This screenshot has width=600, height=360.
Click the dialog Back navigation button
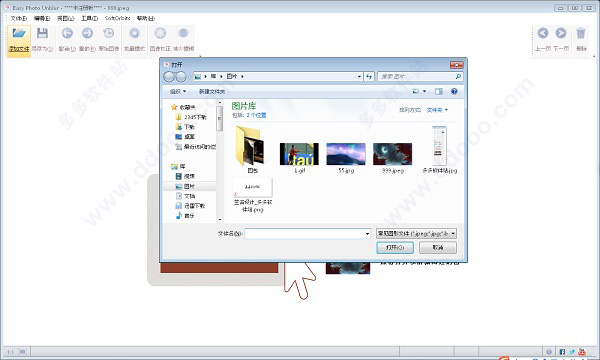coord(169,77)
